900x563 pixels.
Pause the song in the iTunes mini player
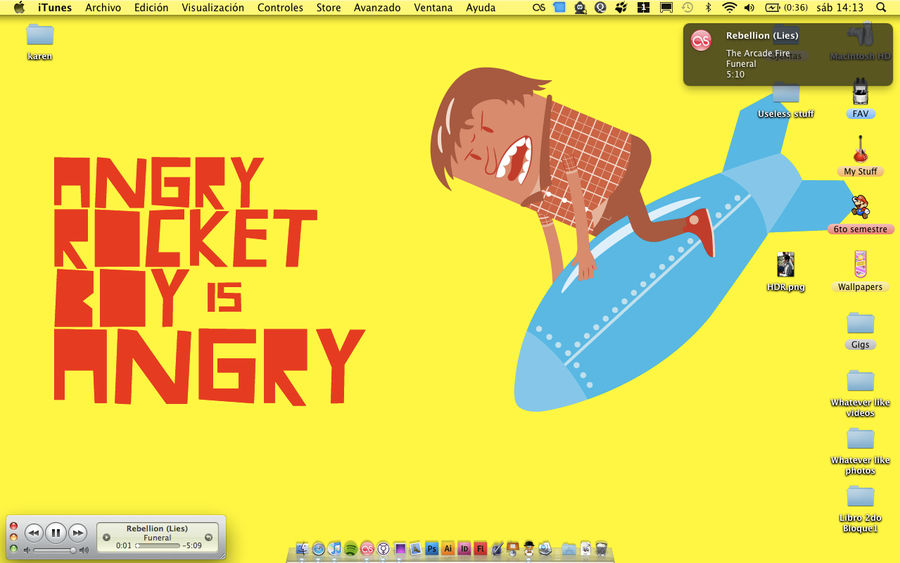click(x=56, y=533)
